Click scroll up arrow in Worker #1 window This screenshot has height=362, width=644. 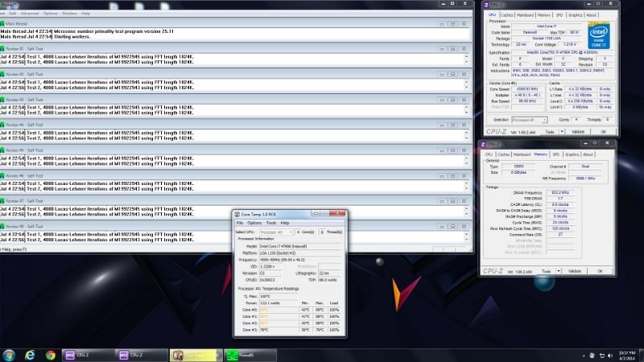click(x=467, y=56)
